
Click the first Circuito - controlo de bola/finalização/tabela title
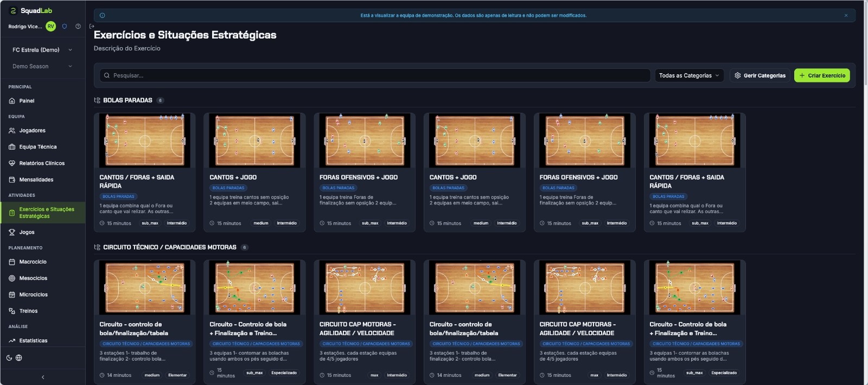[134, 329]
